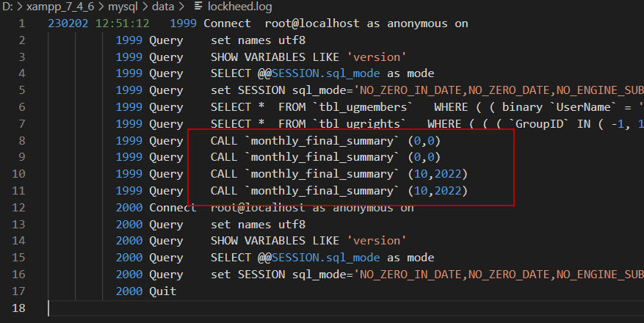Click the word Connect on line 12
This screenshot has height=323, width=644.
coord(173,208)
